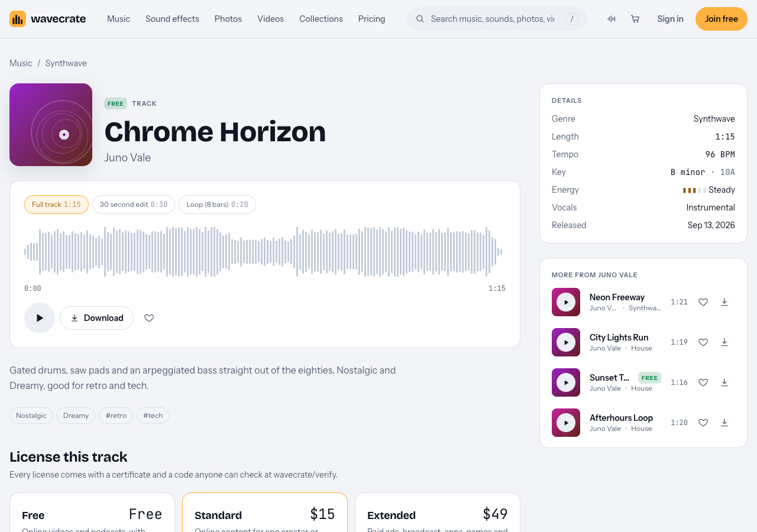757x532 pixels.
Task: Select the 30 second edit version
Action: coord(134,205)
